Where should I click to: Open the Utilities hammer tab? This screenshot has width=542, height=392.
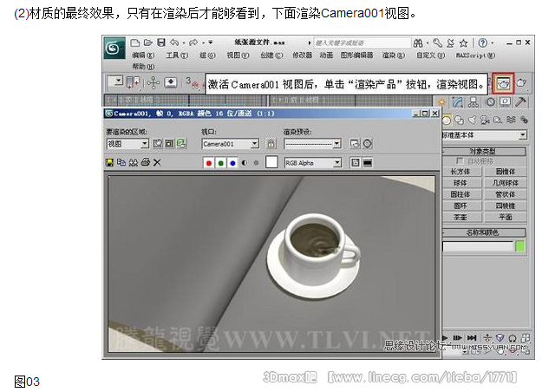(x=520, y=101)
